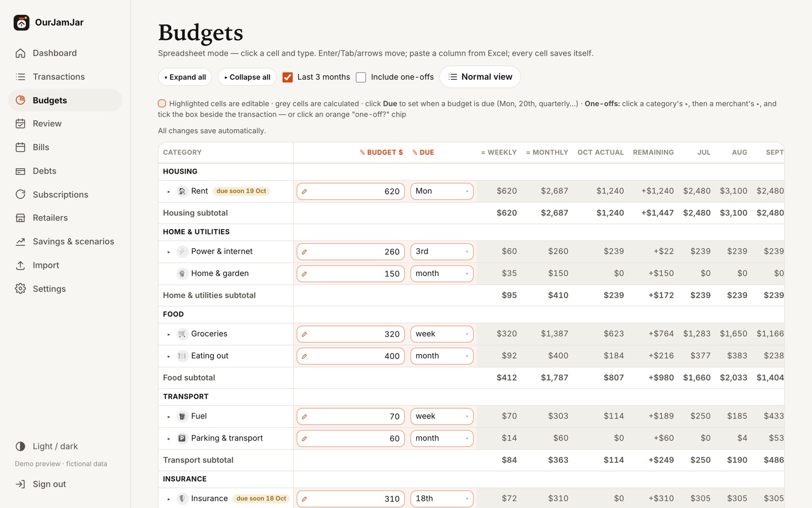Click the Groceries cart category icon

pos(182,334)
